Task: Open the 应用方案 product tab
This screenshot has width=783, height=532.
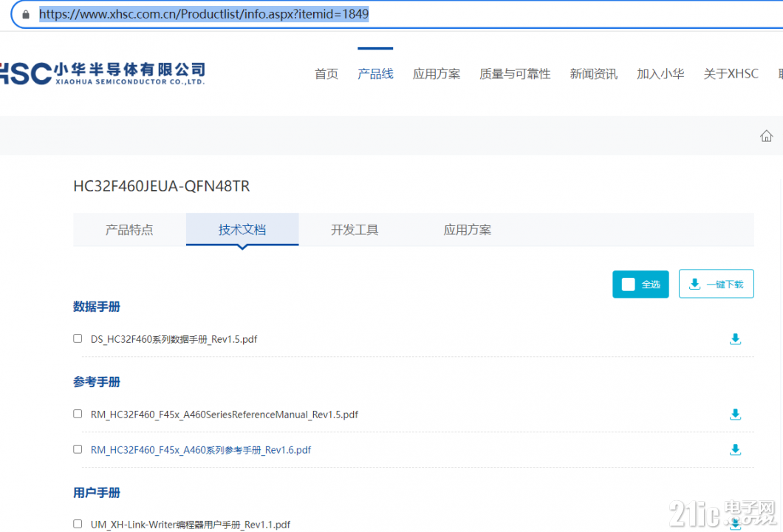Action: [468, 230]
